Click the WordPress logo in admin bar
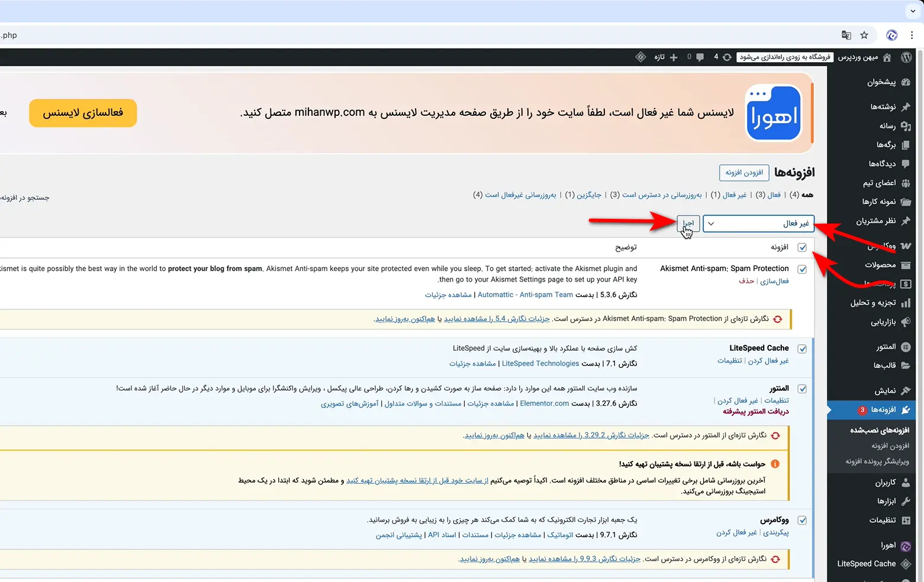 906,57
